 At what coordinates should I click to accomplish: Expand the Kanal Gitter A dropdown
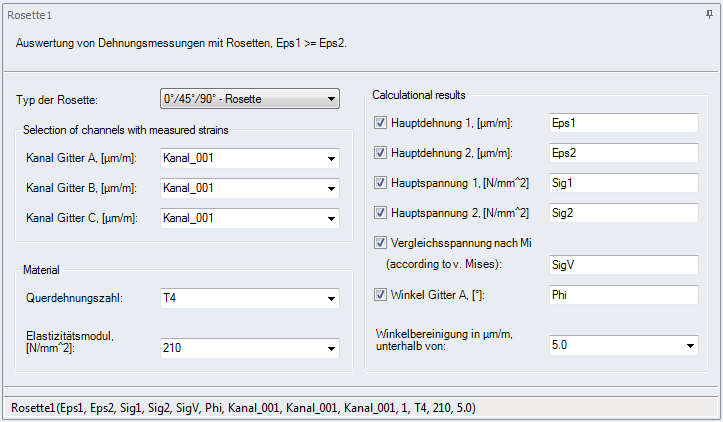coord(330,158)
